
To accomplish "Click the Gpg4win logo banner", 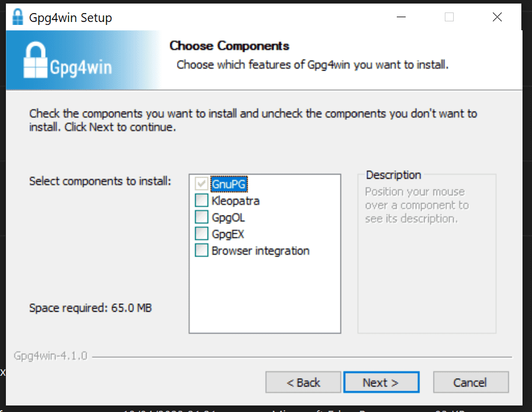I will (68, 60).
